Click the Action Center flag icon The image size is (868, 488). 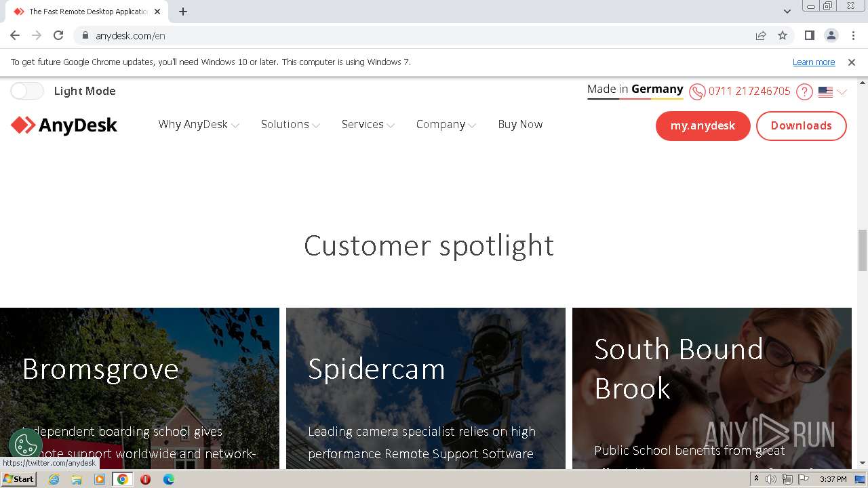pos(804,479)
